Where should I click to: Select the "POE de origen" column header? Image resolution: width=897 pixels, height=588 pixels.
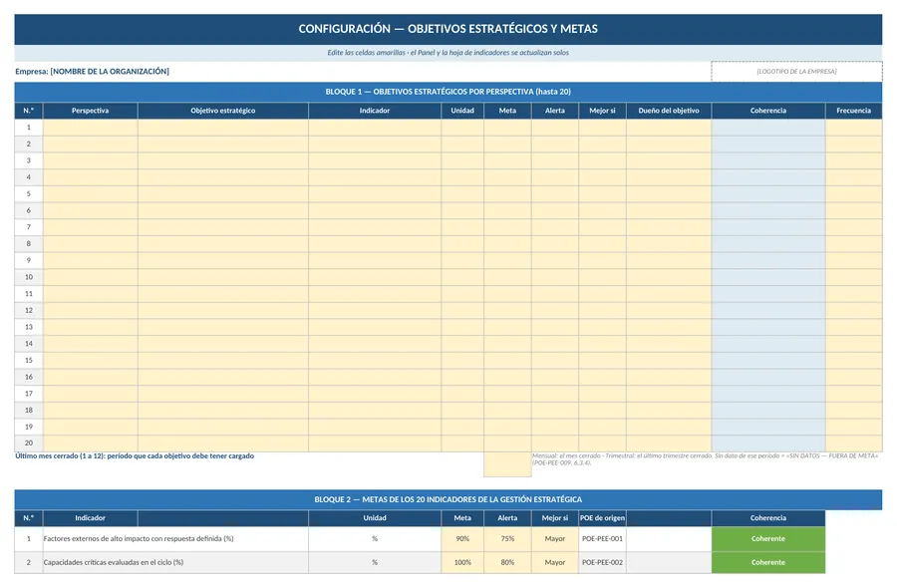point(602,518)
